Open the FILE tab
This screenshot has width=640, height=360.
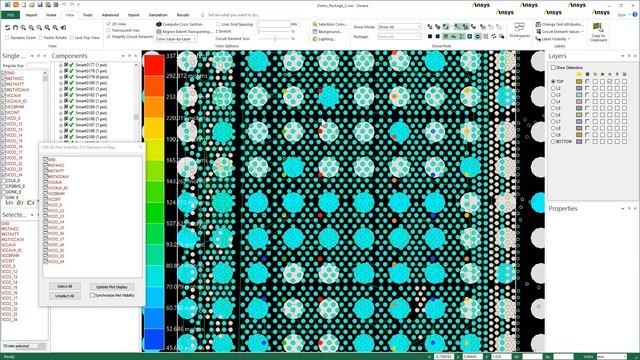click(10, 15)
